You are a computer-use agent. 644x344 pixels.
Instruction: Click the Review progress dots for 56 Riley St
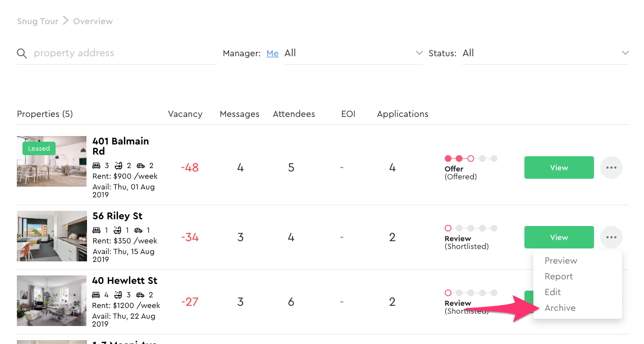pos(471,228)
